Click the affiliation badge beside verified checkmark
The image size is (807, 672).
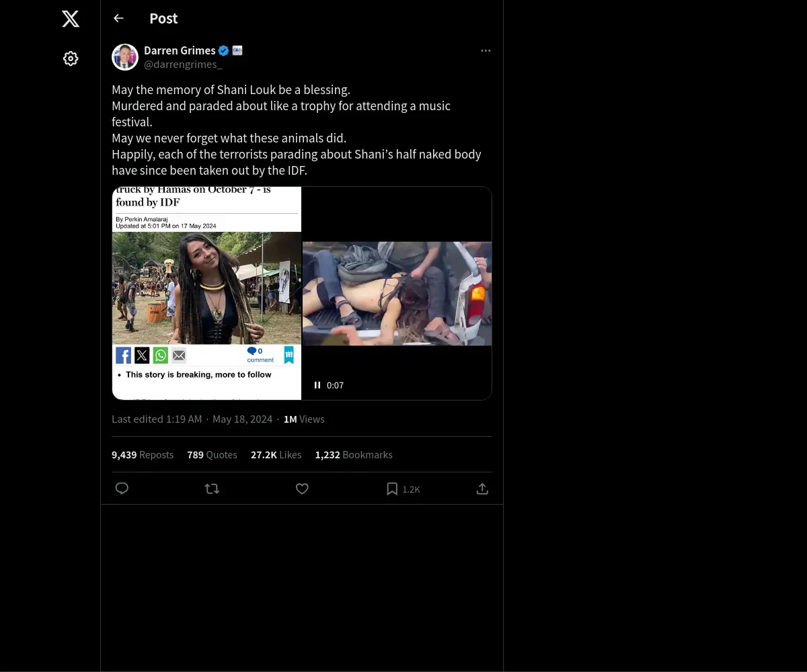click(237, 50)
